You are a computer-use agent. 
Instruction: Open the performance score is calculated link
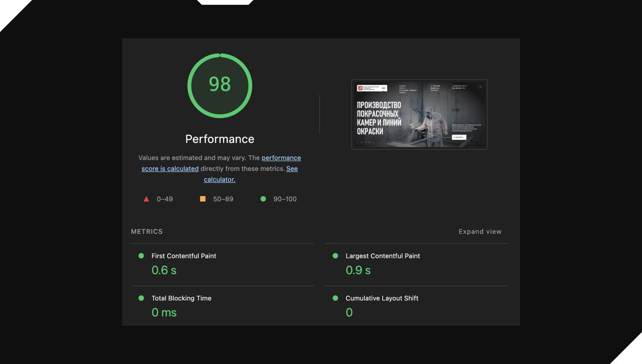tap(221, 163)
